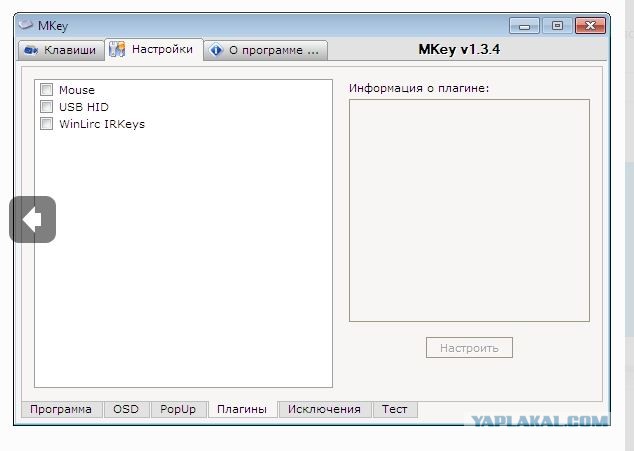Click the Настроить button

tap(469, 348)
